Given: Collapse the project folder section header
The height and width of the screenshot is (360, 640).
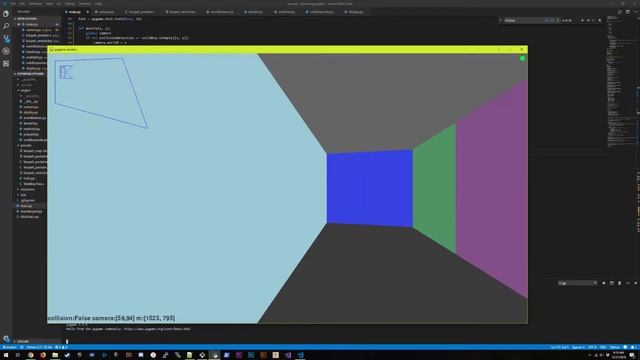Looking at the screenshot, I should (29, 74).
